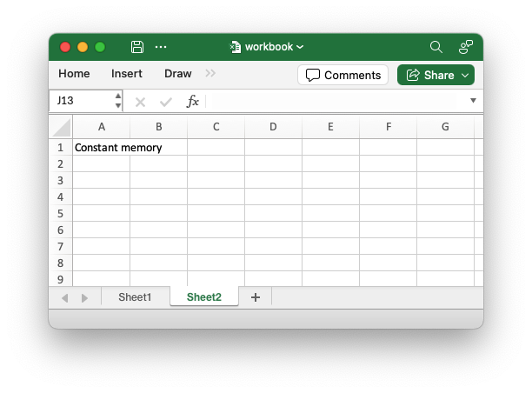Click the confirm entry checkmark icon
Screen dimensions: 532x393
click(166, 102)
